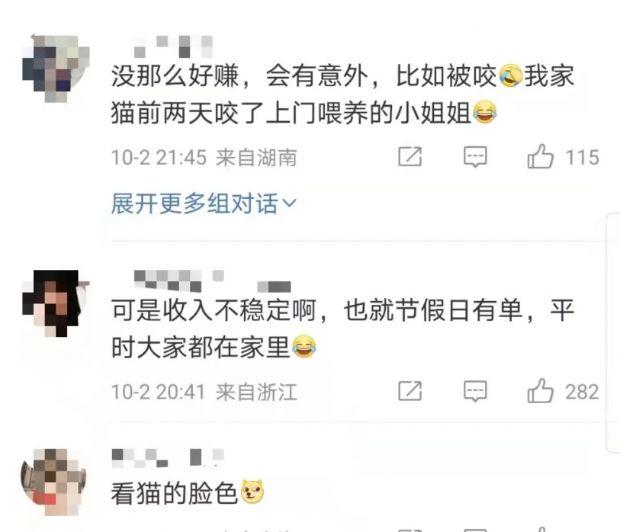Screen dimensions: 620x532
Task: Like the Zhejiang comment with 282 likes
Action: click(x=540, y=391)
